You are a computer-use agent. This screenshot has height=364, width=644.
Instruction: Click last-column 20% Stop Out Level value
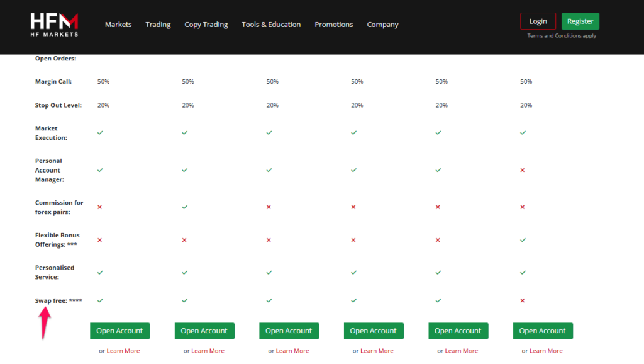(526, 105)
